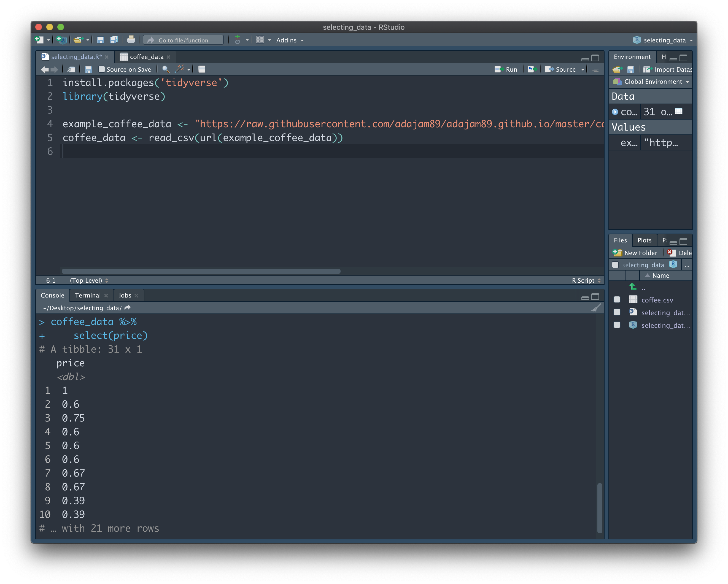This screenshot has width=728, height=584.
Task: Click the New File icon in main toolbar
Action: (x=39, y=40)
